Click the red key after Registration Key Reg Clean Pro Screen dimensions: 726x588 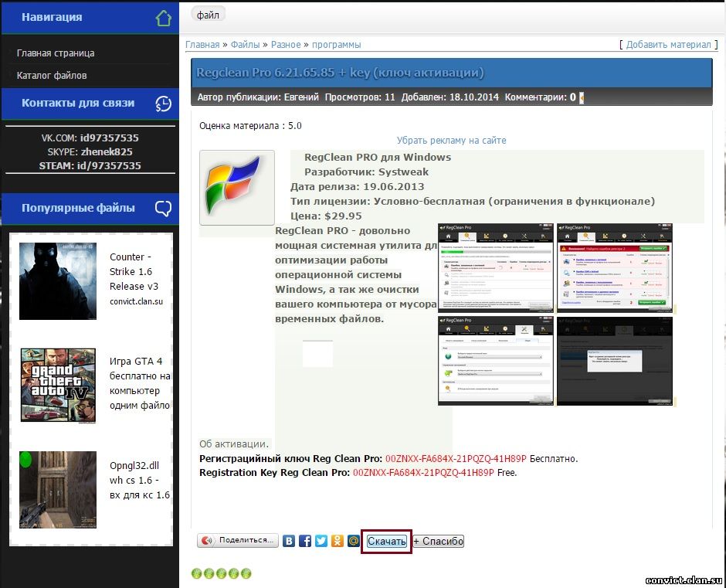[424, 473]
